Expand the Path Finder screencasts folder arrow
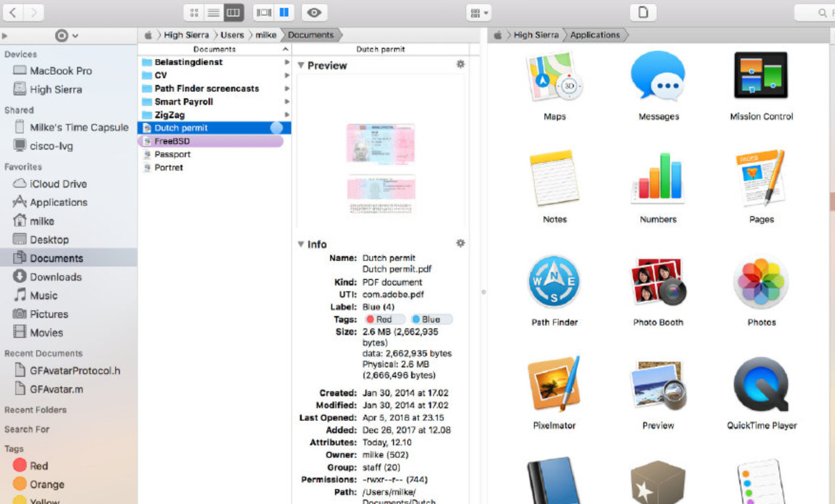The image size is (835, 504). coord(287,89)
